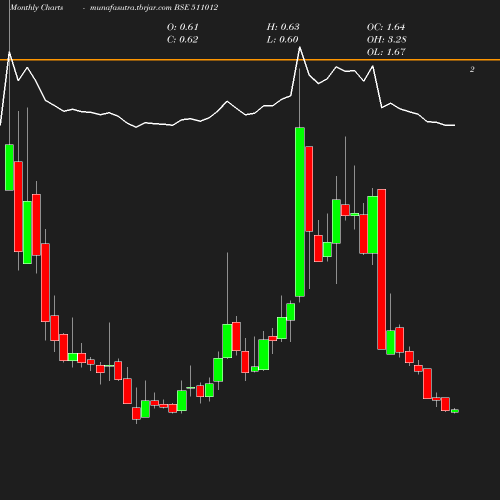Viewport: 500px width, 500px height.
Task: Click the munafasutra.tbrjar.com BSE 511012 label
Action: [154, 7]
